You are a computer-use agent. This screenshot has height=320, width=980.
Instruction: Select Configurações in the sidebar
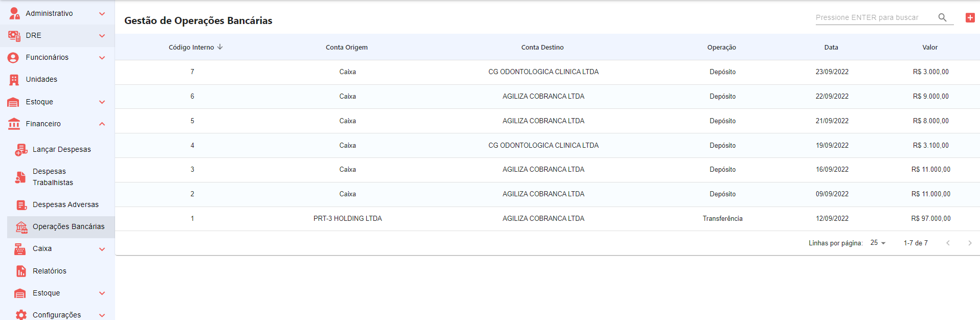tap(56, 315)
